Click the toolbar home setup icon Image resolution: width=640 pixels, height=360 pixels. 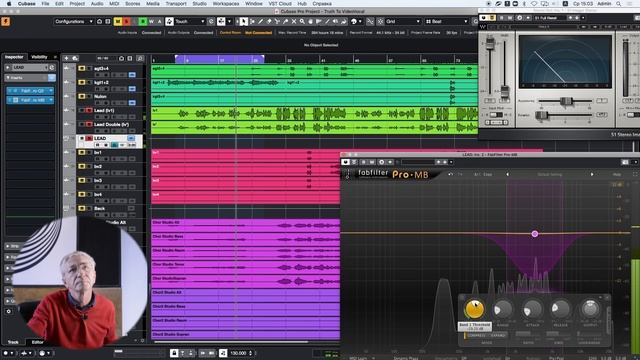(100, 22)
